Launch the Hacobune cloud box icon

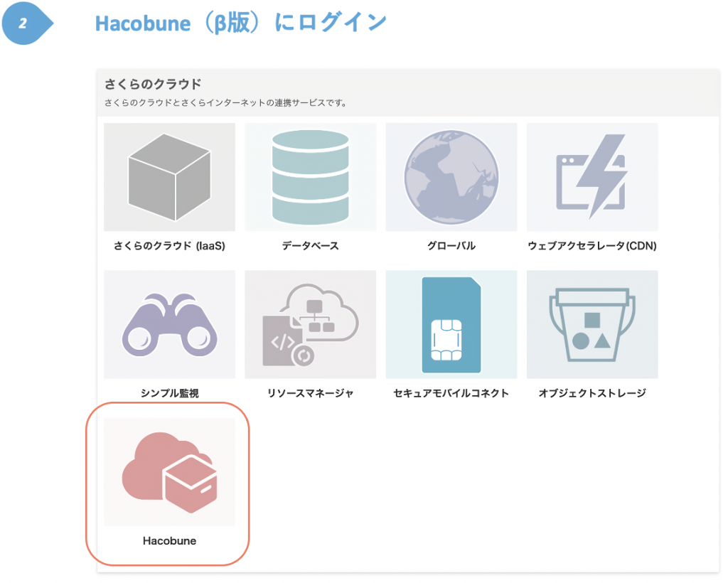tap(169, 472)
